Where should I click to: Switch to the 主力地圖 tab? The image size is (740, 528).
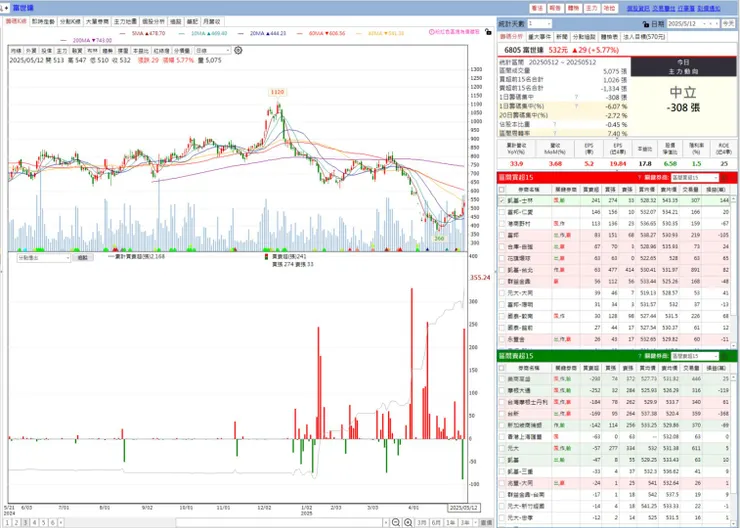coord(125,22)
